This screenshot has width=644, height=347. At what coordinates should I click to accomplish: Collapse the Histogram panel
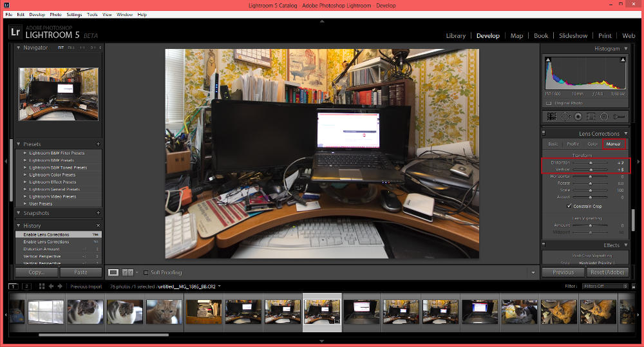626,48
